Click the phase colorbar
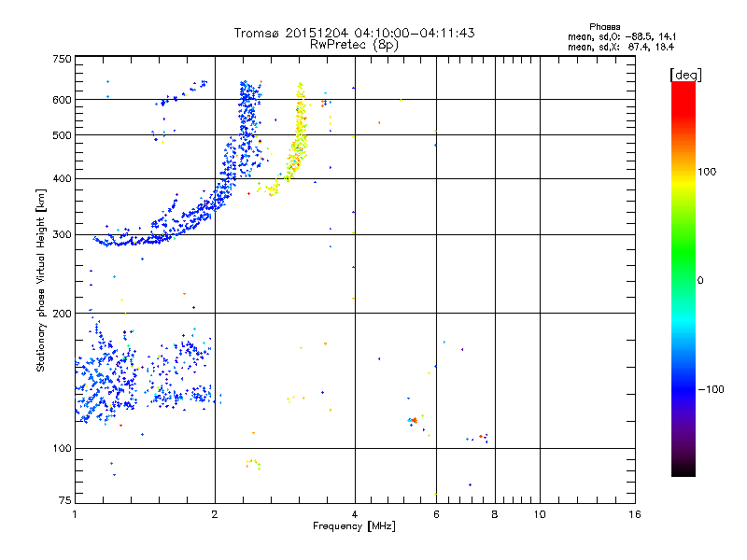 [x=684, y=279]
